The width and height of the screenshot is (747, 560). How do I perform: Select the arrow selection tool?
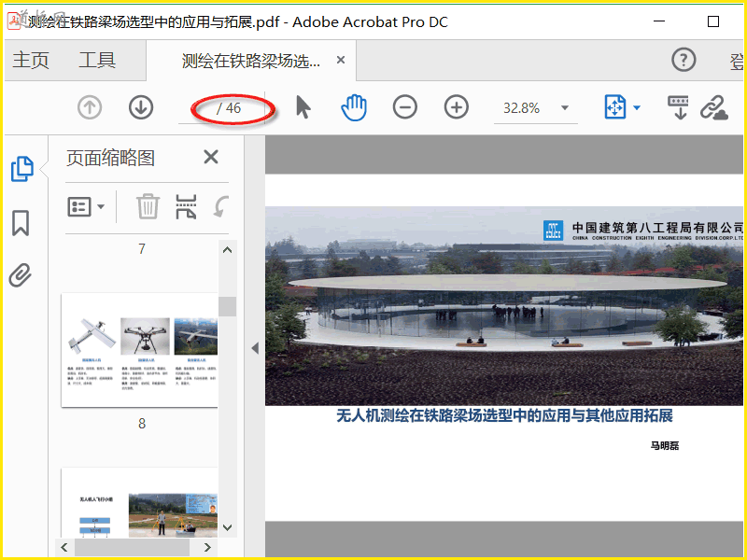pos(303,107)
